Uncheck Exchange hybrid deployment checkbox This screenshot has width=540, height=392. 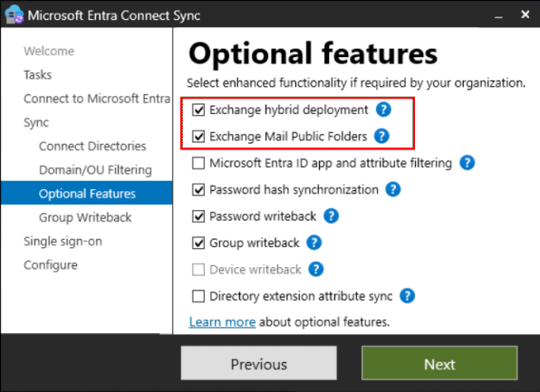[198, 110]
